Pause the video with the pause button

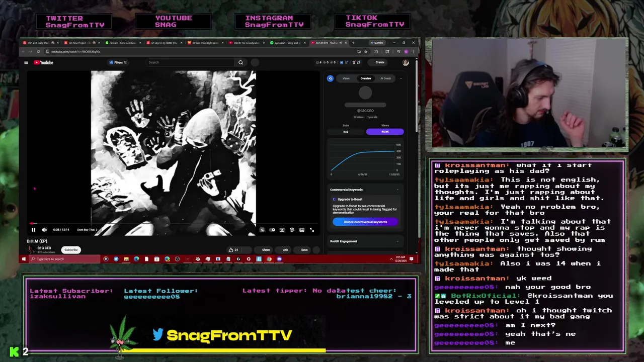(34, 230)
